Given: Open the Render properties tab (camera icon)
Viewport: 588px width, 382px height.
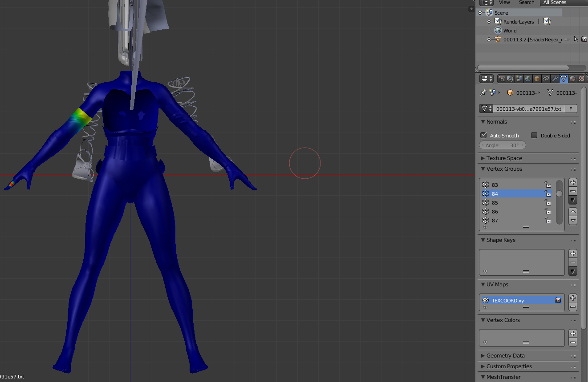Looking at the screenshot, I should coord(502,79).
